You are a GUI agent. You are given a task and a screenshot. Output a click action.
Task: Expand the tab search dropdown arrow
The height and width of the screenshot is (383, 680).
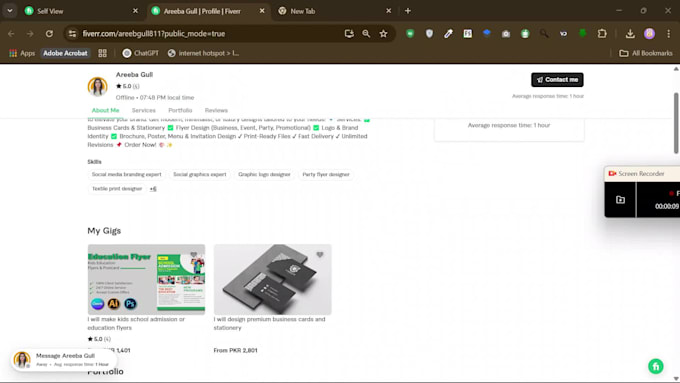click(x=10, y=11)
